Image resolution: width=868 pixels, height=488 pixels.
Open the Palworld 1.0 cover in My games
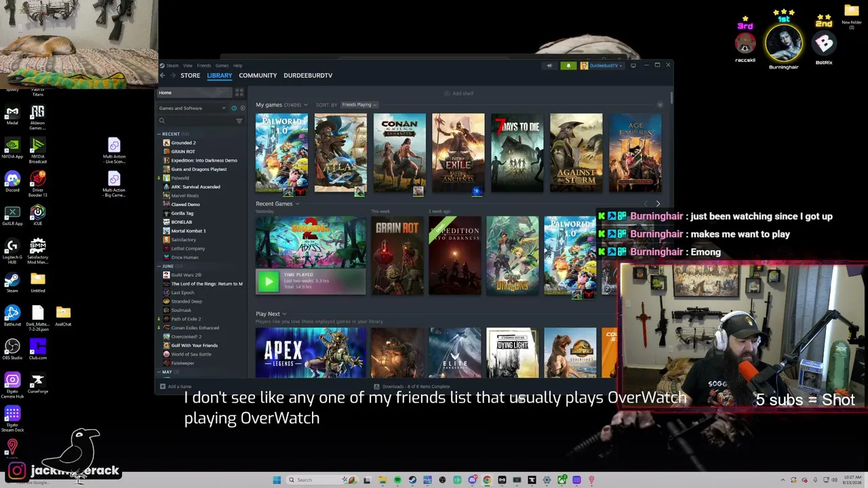click(281, 154)
